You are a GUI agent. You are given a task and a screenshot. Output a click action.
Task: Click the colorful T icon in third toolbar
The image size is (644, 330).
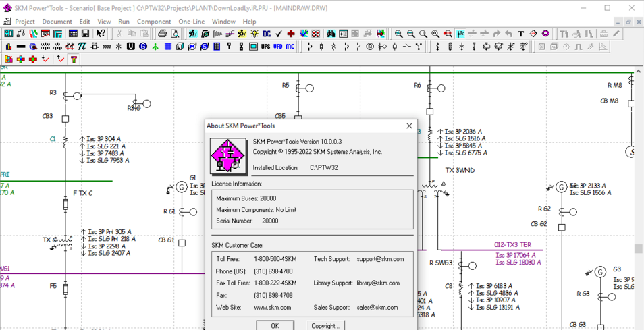pyautogui.click(x=74, y=59)
